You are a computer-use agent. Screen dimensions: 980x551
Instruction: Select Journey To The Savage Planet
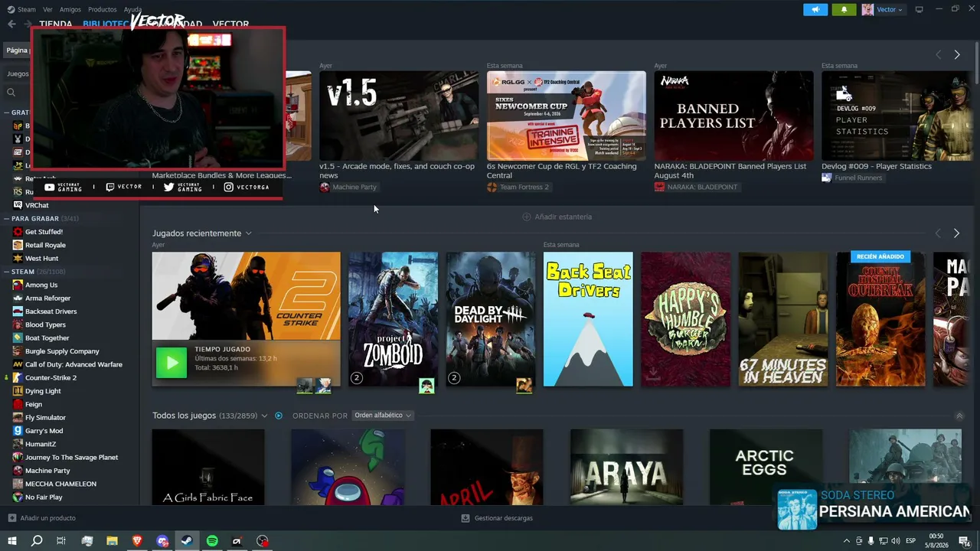(71, 458)
